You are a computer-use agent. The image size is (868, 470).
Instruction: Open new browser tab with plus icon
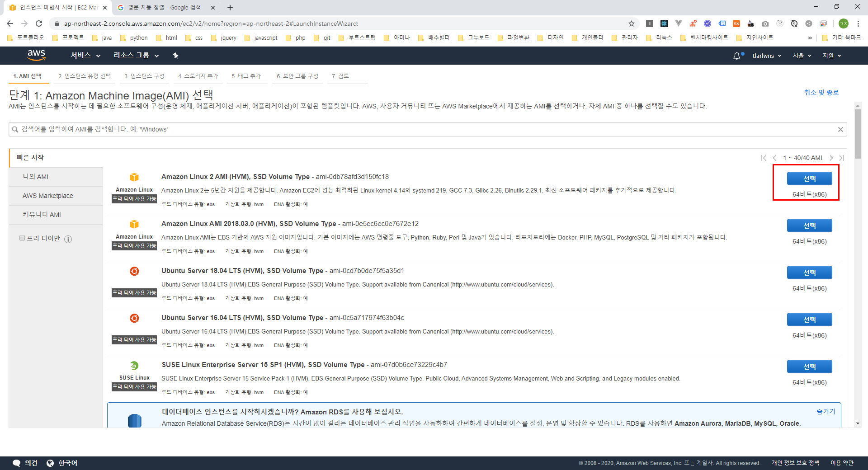click(x=230, y=8)
